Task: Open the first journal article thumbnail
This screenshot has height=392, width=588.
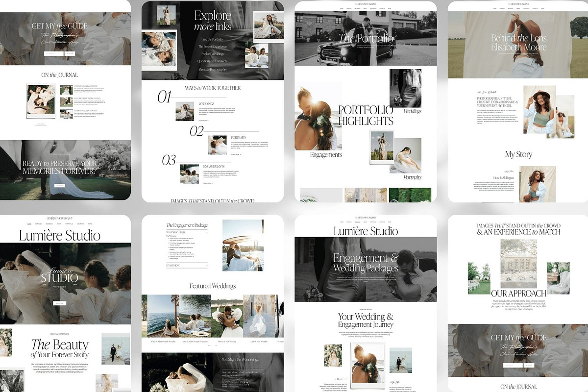Action: point(66,90)
